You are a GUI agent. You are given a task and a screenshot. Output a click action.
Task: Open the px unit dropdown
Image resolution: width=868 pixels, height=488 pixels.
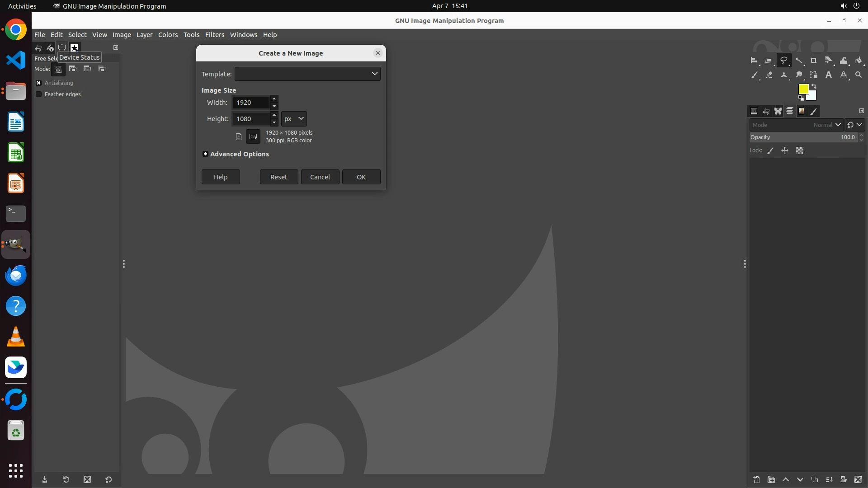pos(294,119)
